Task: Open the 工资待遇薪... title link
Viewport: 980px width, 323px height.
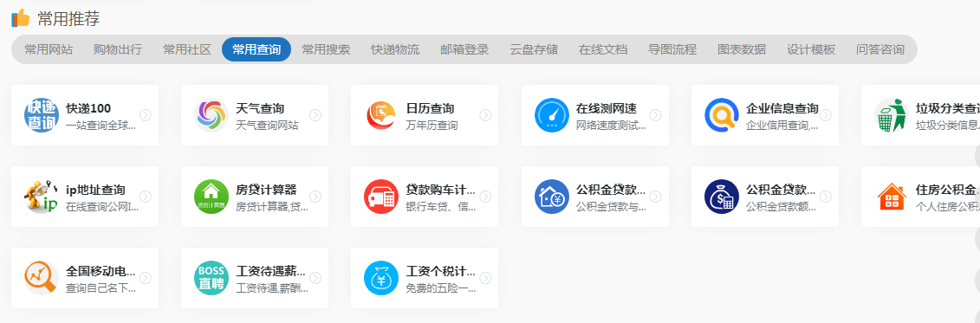Action: [270, 270]
